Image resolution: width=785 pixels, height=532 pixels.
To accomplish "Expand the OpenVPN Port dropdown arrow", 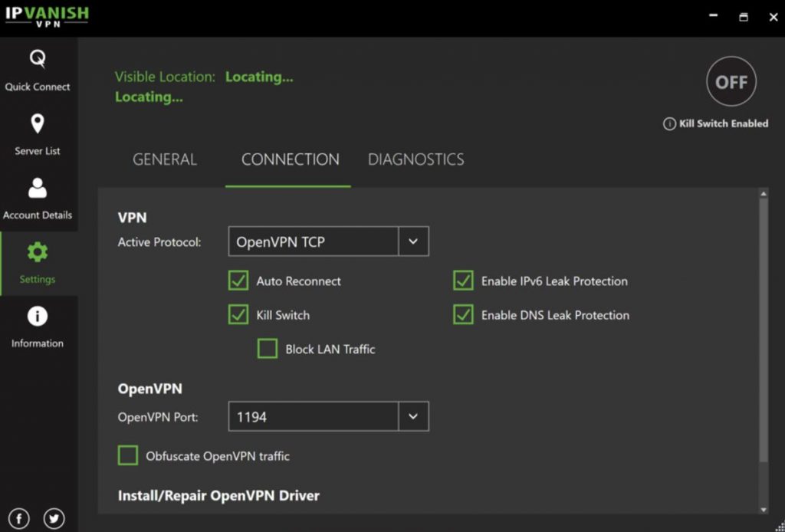I will [x=413, y=416].
